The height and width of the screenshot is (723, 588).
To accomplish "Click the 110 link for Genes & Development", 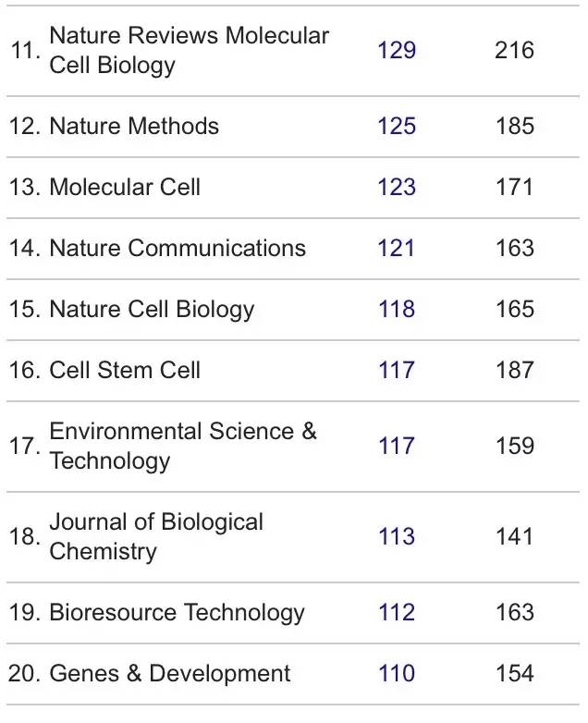I will tap(397, 673).
